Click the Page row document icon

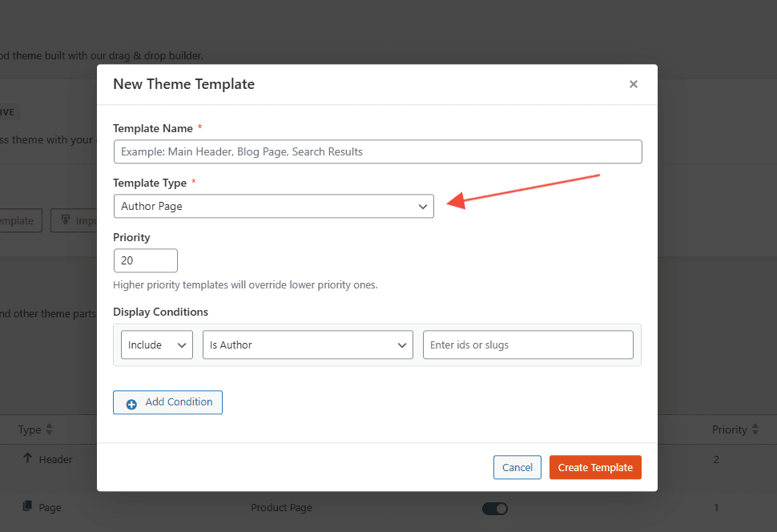click(x=27, y=506)
